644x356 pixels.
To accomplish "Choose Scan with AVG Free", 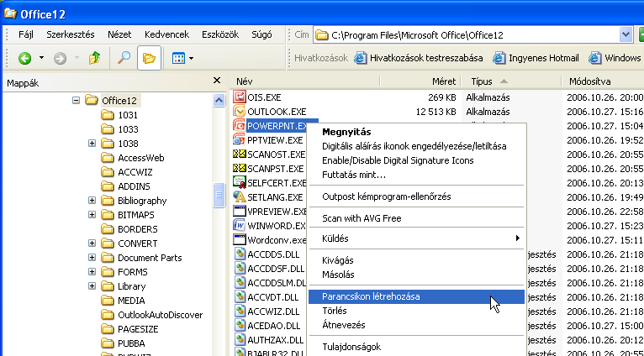I will (x=416, y=218).
